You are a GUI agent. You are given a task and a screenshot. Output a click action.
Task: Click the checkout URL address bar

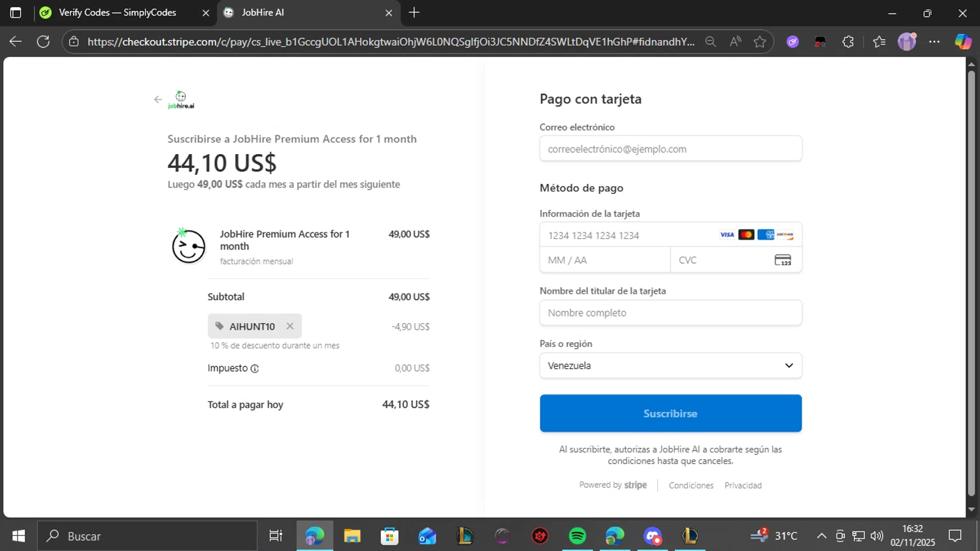[x=391, y=42]
